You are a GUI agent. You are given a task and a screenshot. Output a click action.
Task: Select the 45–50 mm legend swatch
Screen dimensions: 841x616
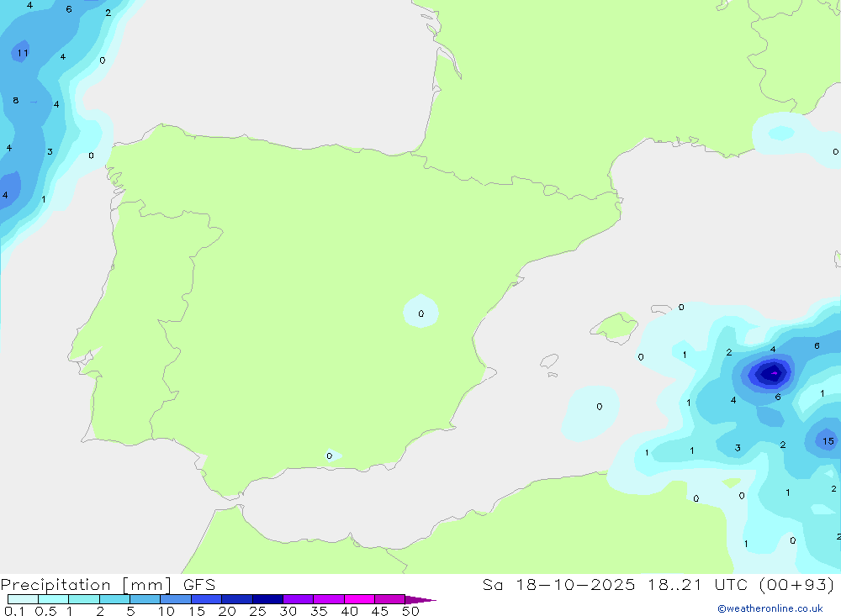pyautogui.click(x=390, y=599)
